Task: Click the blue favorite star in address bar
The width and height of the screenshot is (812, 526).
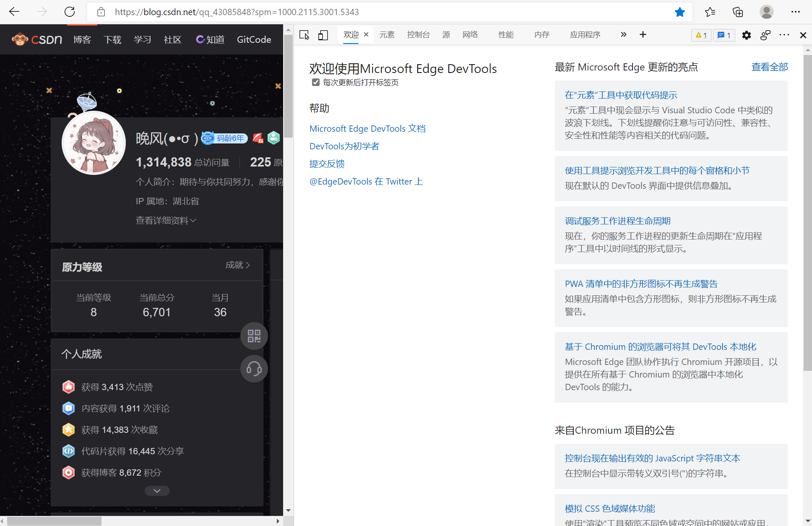Action: pos(679,12)
